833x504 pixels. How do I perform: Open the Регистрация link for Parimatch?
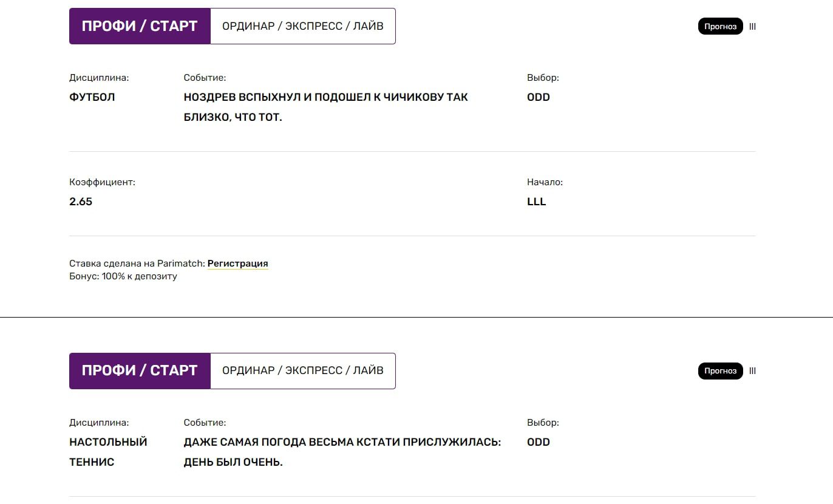point(238,264)
